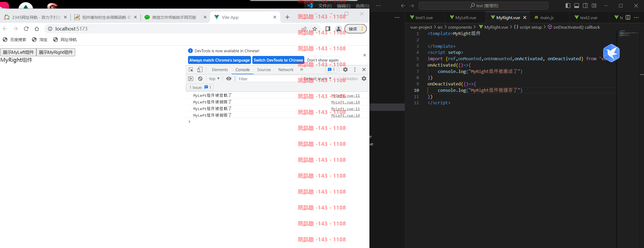Open the Chrome profile avatar

pyautogui.click(x=338, y=29)
